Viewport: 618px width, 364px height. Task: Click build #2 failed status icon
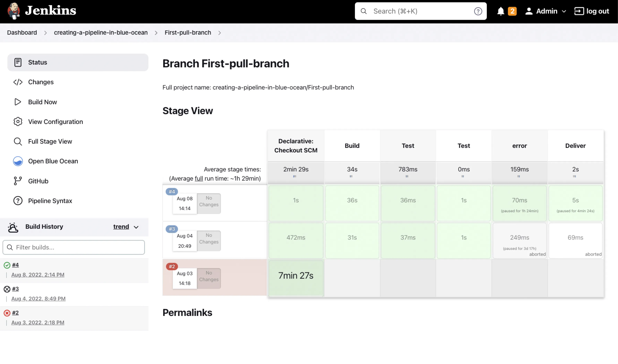[7, 313]
